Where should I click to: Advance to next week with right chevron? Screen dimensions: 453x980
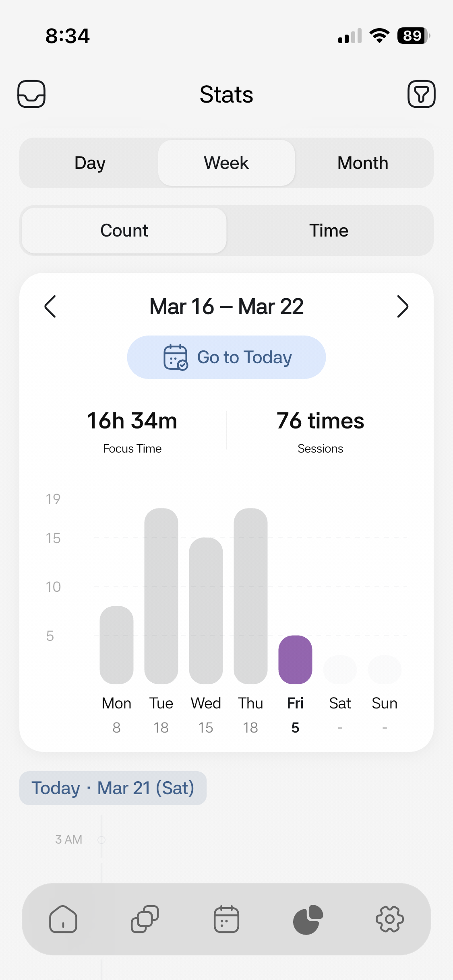click(402, 307)
